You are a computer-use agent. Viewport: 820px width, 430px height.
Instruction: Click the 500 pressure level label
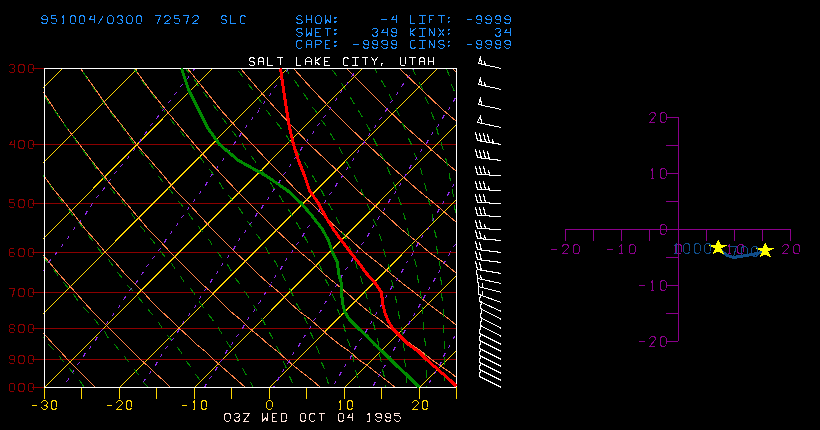coord(21,203)
